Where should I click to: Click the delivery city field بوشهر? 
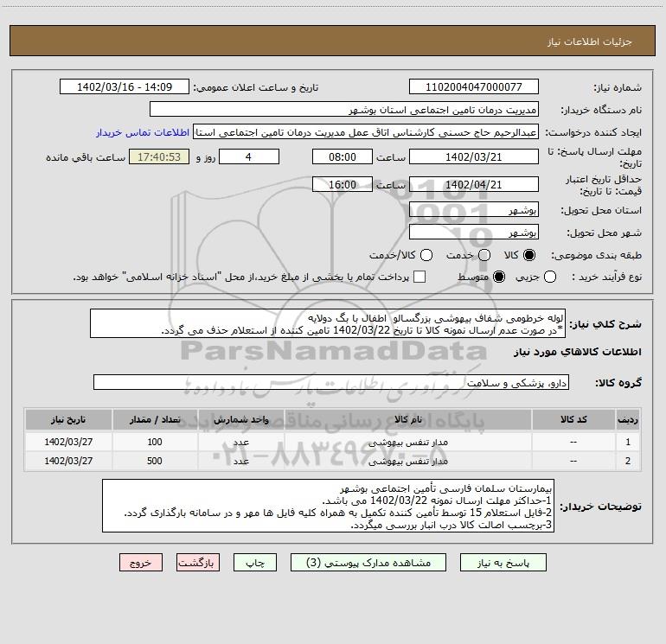click(474, 233)
